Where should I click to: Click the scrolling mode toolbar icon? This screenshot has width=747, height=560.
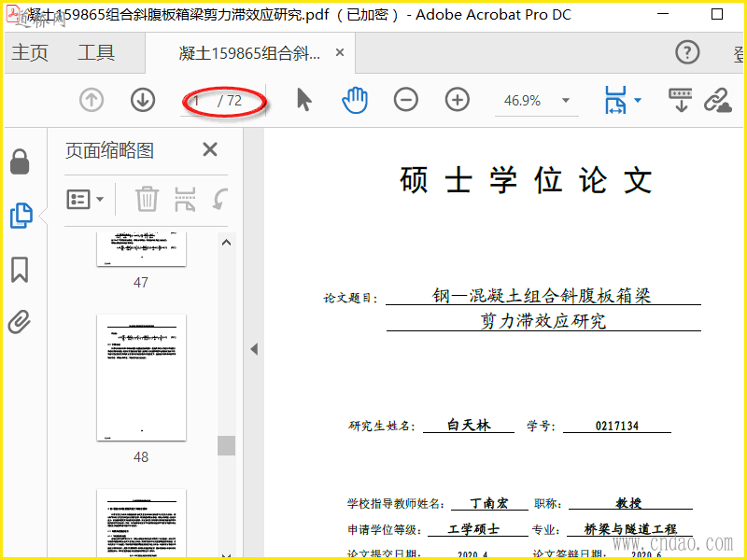click(x=681, y=100)
